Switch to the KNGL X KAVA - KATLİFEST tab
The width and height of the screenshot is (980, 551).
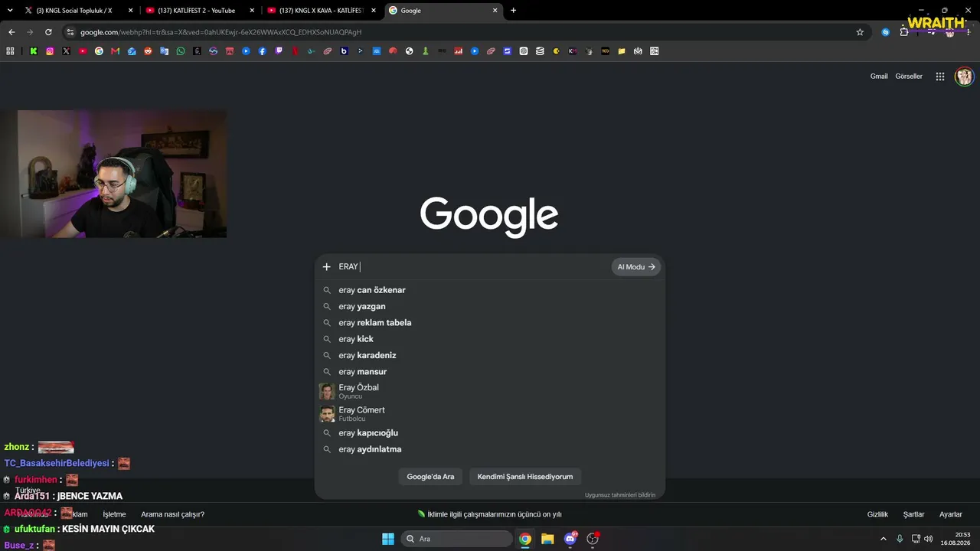tap(322, 11)
